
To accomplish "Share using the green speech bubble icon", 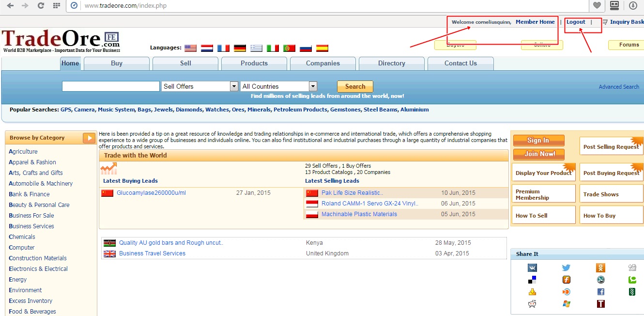I will click(x=632, y=280).
